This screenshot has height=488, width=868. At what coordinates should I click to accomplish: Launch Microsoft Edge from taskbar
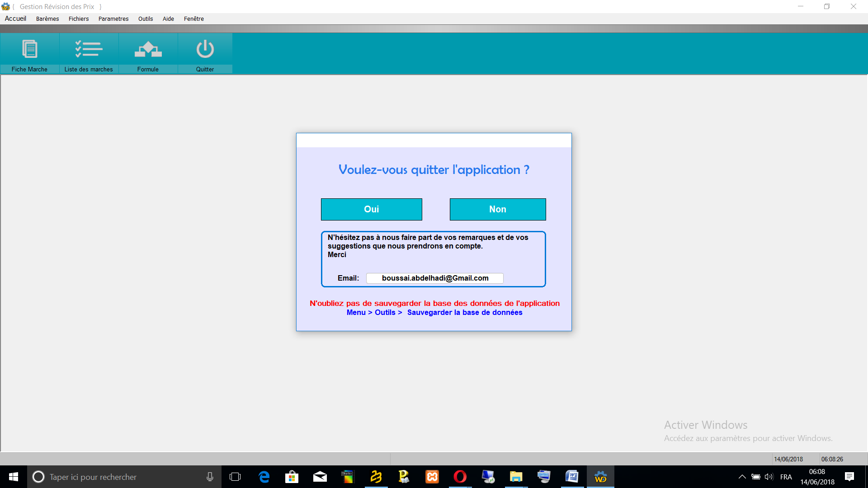pos(264,477)
